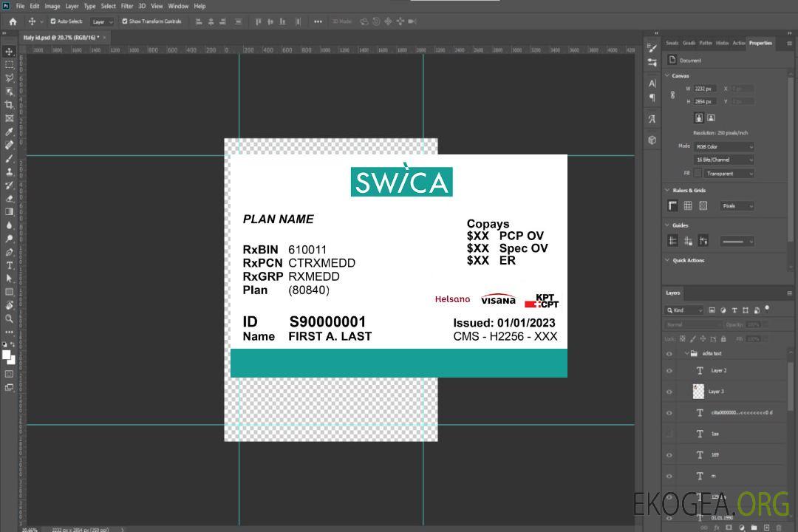Set canvas to portrait orientation
Screen dimensions: 798x532
click(699, 117)
